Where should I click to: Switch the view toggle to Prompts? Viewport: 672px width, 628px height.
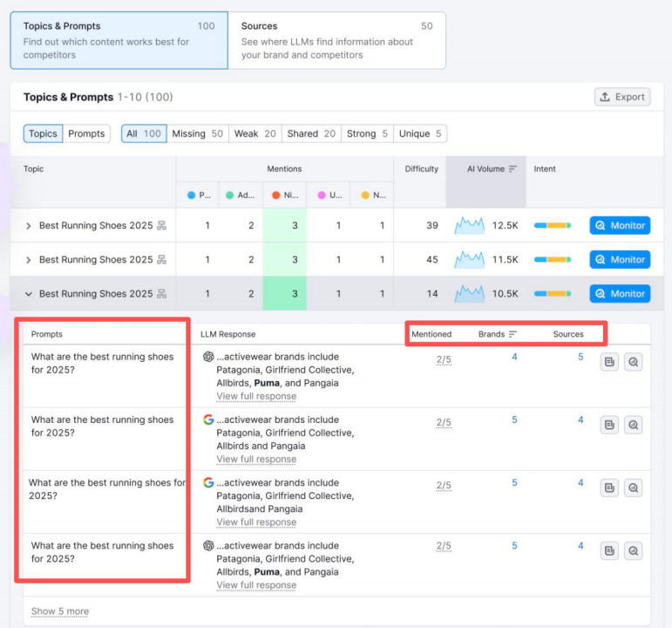click(86, 133)
